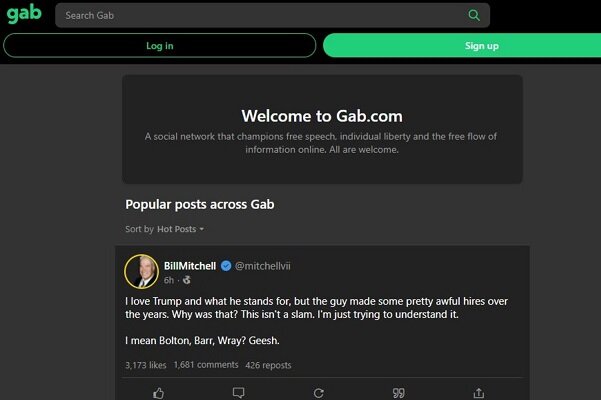
Task: Open the comment icon on the post
Action: 238,392
